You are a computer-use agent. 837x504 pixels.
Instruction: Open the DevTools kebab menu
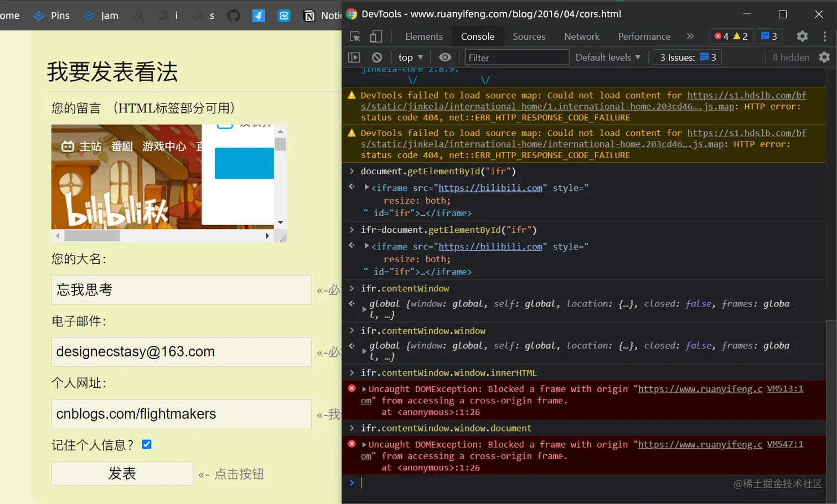click(825, 37)
